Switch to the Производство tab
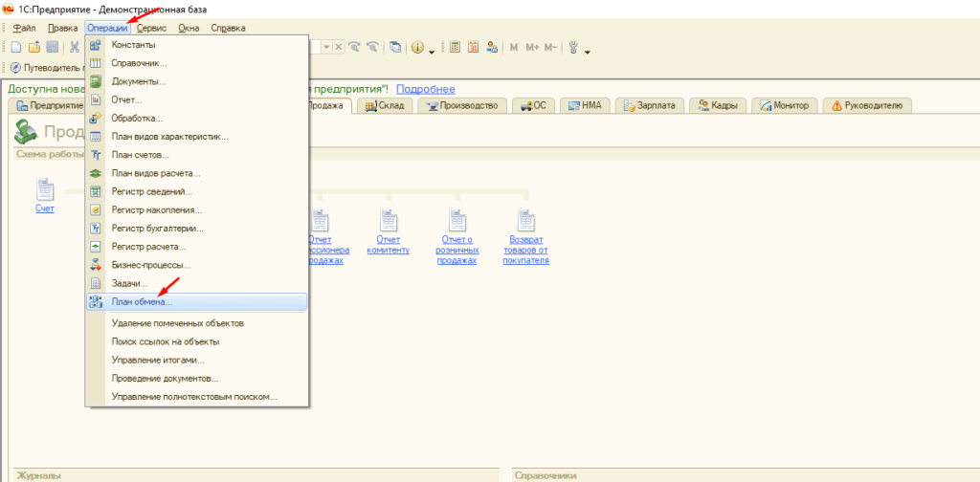This screenshot has height=482, width=980. point(461,105)
